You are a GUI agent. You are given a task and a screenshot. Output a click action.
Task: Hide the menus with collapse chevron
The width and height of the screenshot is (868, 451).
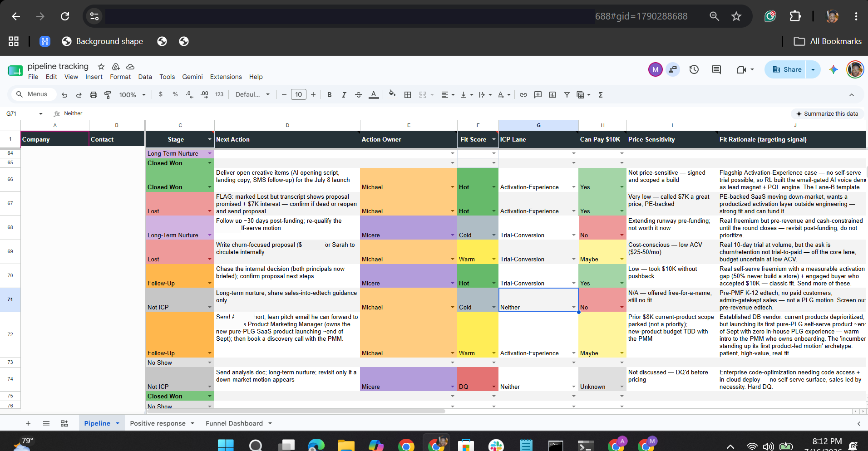coord(852,95)
